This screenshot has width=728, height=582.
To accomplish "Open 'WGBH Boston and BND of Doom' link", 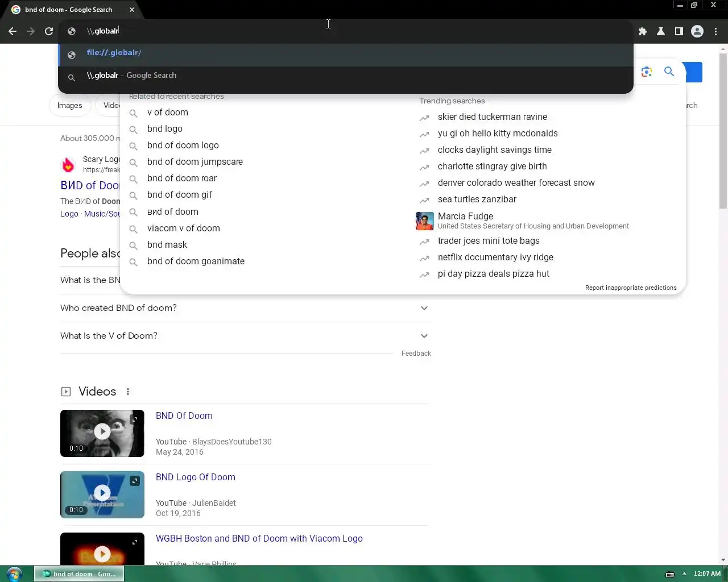I will coord(259,539).
